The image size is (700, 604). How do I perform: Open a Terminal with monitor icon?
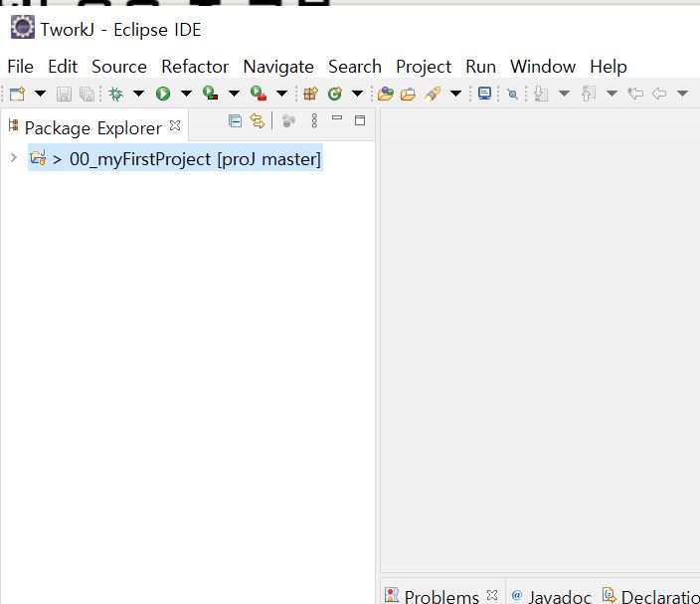484,94
